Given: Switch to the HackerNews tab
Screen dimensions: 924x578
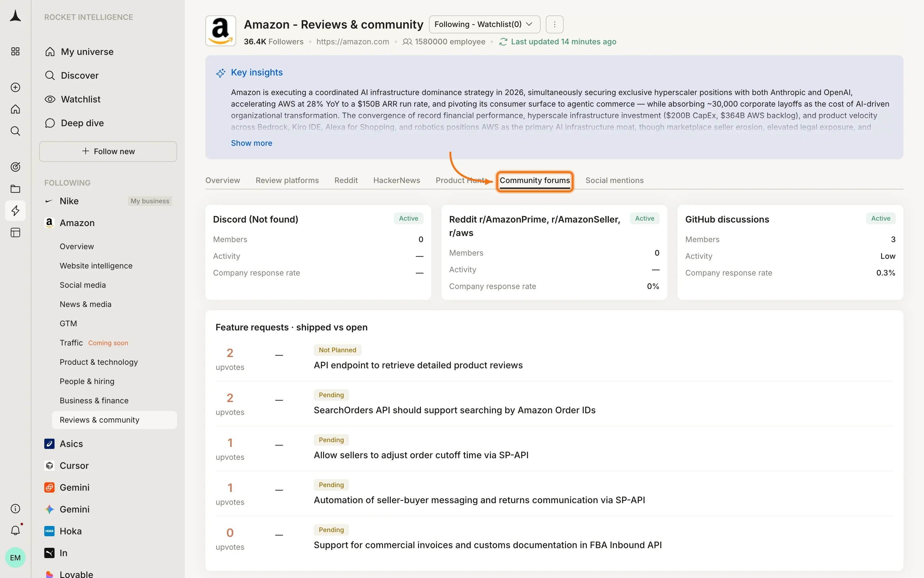Looking at the screenshot, I should [396, 180].
